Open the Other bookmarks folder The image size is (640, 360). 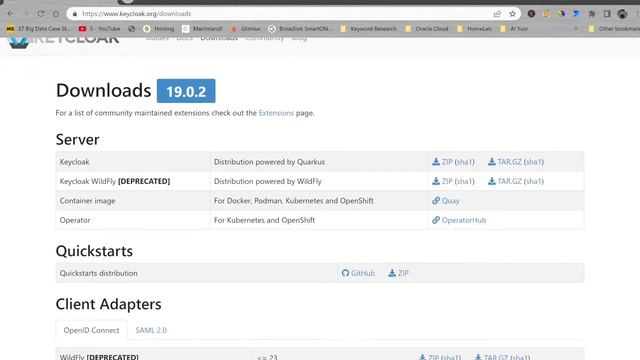point(613,29)
